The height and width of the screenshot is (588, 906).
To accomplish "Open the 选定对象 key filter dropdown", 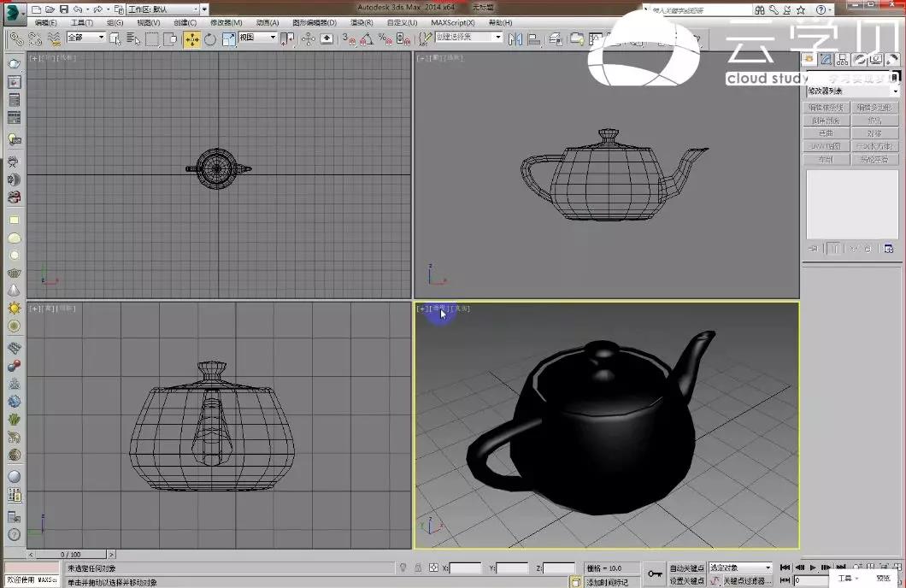I will coord(740,567).
